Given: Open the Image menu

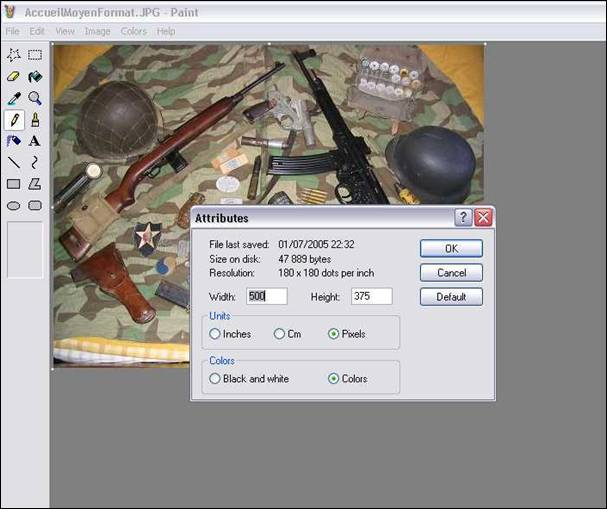Looking at the screenshot, I should 98,31.
